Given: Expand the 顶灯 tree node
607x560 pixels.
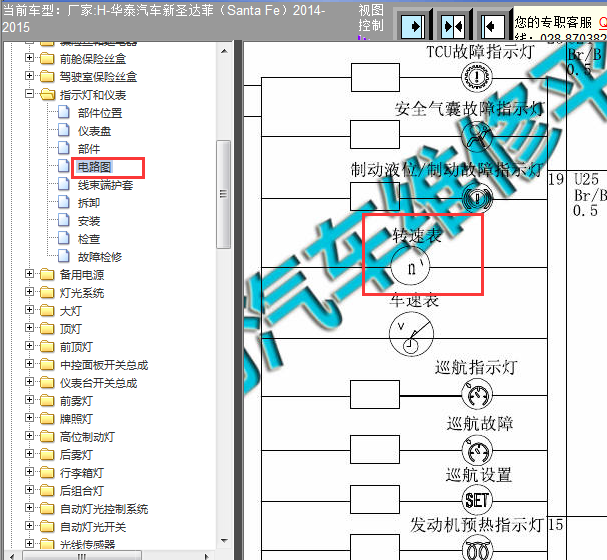Looking at the screenshot, I should point(29,328).
